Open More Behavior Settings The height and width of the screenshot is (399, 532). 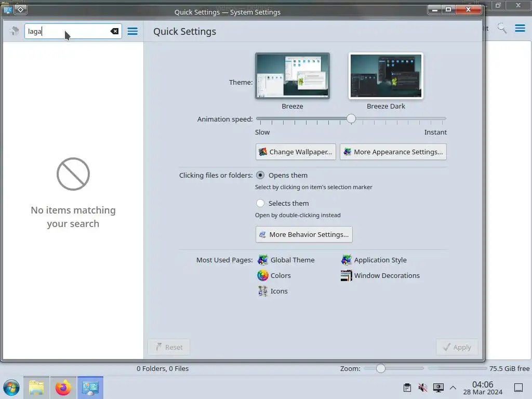tap(304, 234)
